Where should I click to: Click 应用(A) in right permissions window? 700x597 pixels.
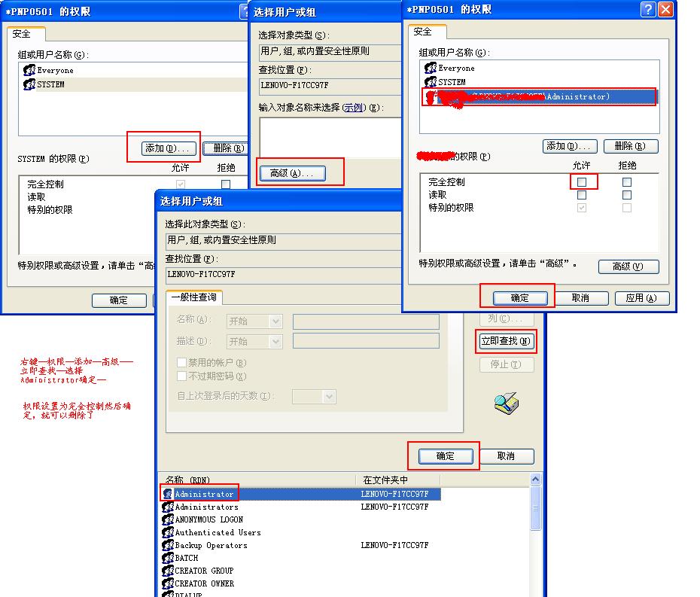(641, 298)
